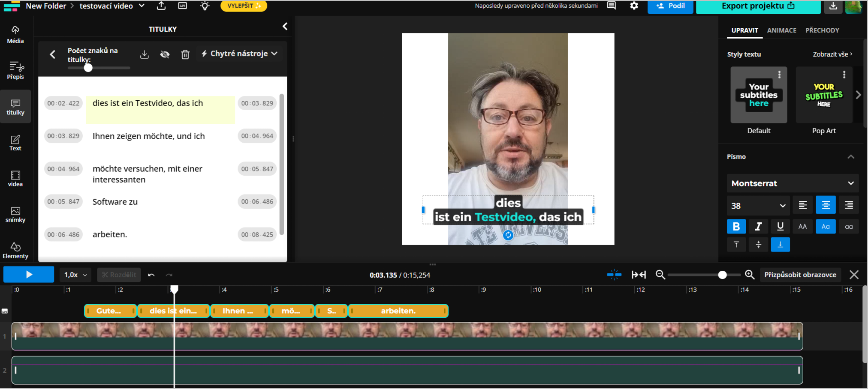Viewport: 868px width, 389px height.
Task: Open comments with the speech bubble icon
Action: 612,6
